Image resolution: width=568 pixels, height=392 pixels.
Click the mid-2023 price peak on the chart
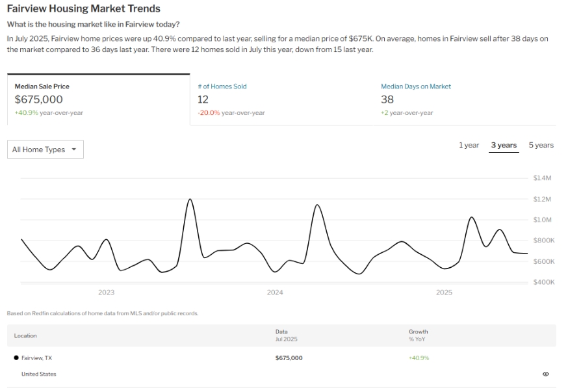190,200
